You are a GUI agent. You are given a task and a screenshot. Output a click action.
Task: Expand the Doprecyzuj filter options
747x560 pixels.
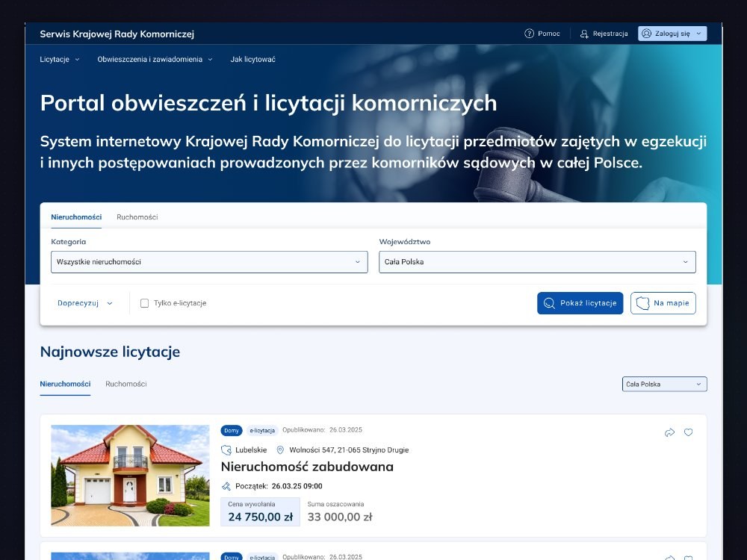pyautogui.click(x=85, y=303)
